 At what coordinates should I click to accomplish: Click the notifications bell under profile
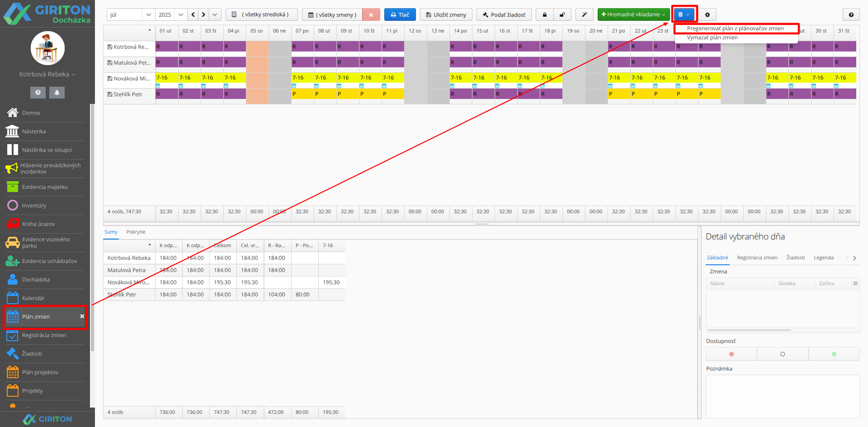(57, 93)
